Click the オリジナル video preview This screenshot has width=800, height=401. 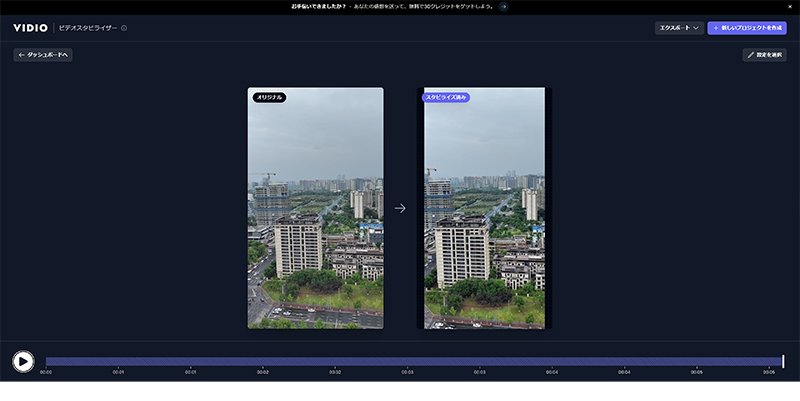(x=315, y=208)
